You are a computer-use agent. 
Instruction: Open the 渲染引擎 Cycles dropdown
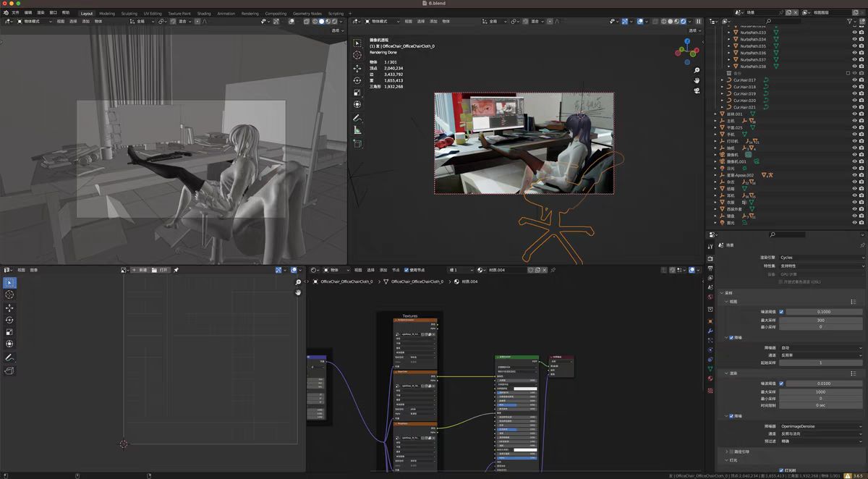820,258
